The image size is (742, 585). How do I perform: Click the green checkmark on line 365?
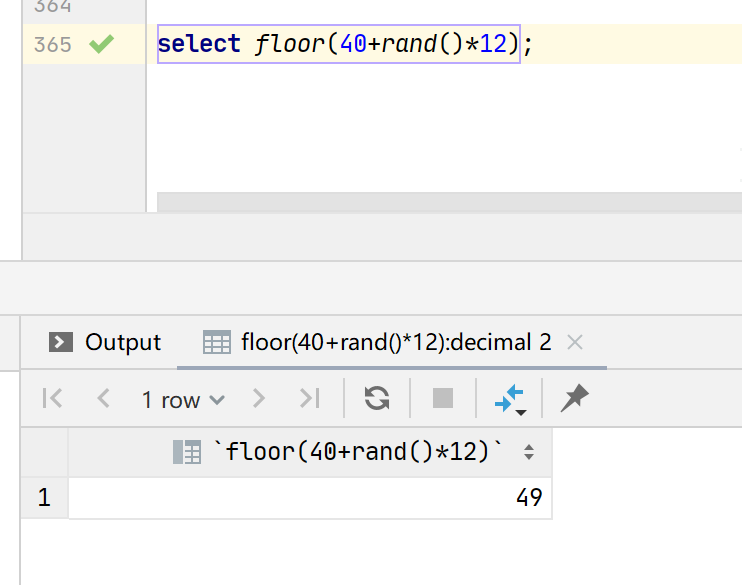(x=101, y=44)
